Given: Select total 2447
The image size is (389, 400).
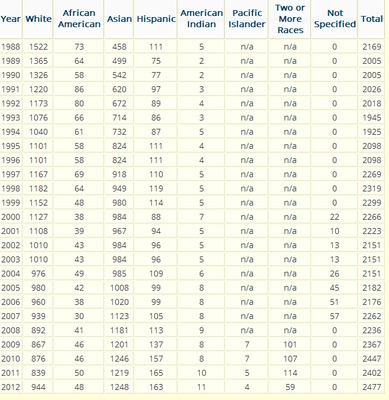Looking at the screenshot, I should pos(372,359).
